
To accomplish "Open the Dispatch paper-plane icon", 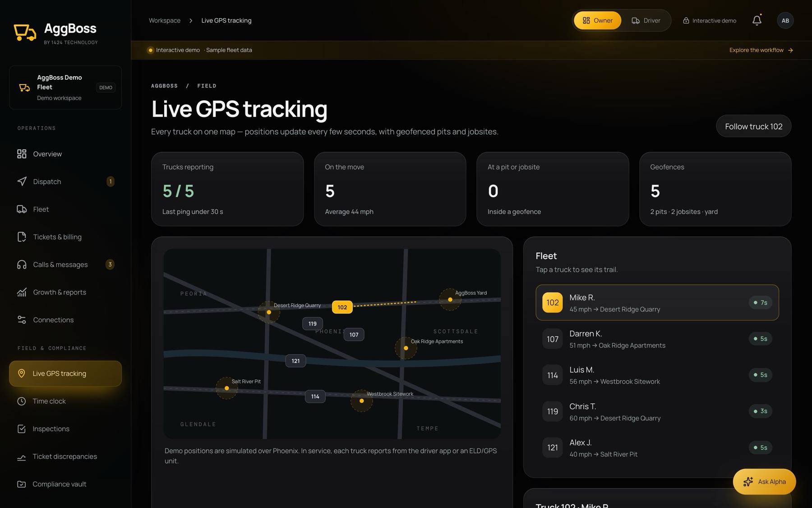I will click(x=22, y=182).
